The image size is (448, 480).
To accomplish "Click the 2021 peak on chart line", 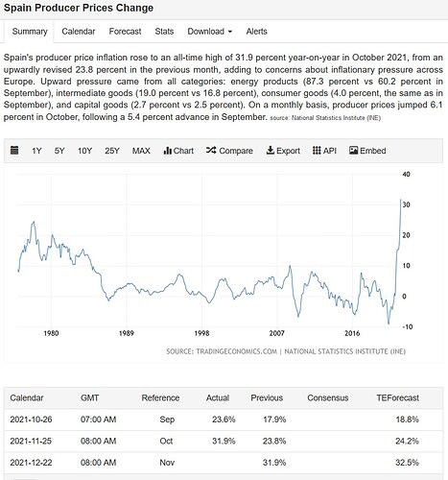I will pos(401,200).
